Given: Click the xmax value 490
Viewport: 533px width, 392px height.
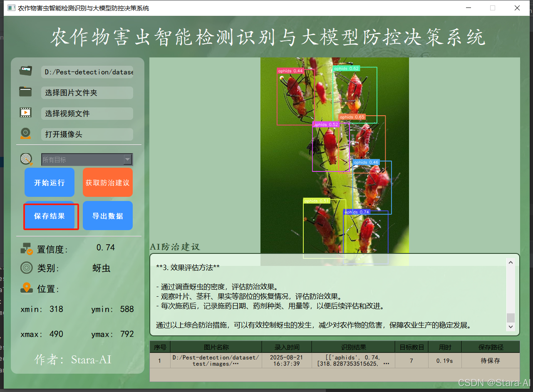Looking at the screenshot, I should pos(56,334).
